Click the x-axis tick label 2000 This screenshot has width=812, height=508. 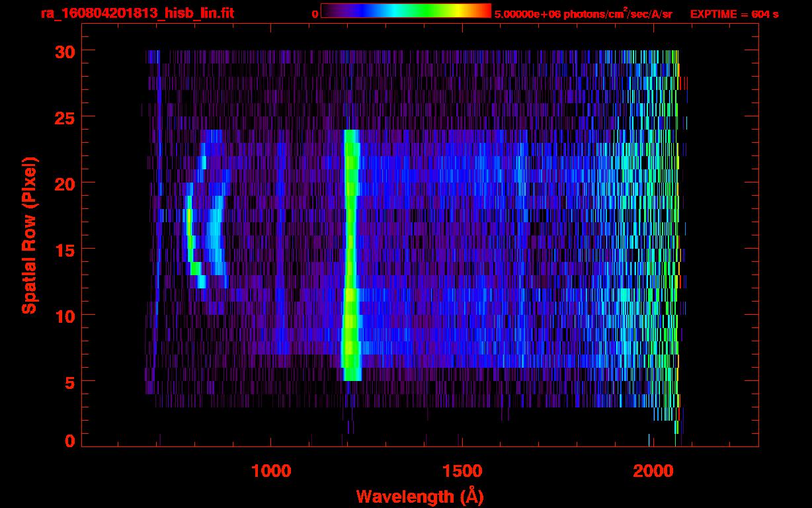click(x=653, y=471)
